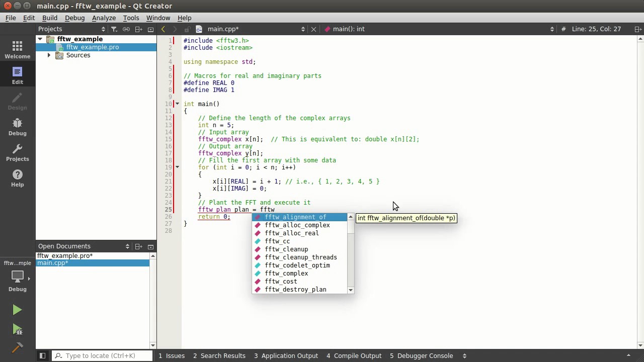644x362 pixels.
Task: Fold the for loop at line 19
Action: pyautogui.click(x=177, y=167)
